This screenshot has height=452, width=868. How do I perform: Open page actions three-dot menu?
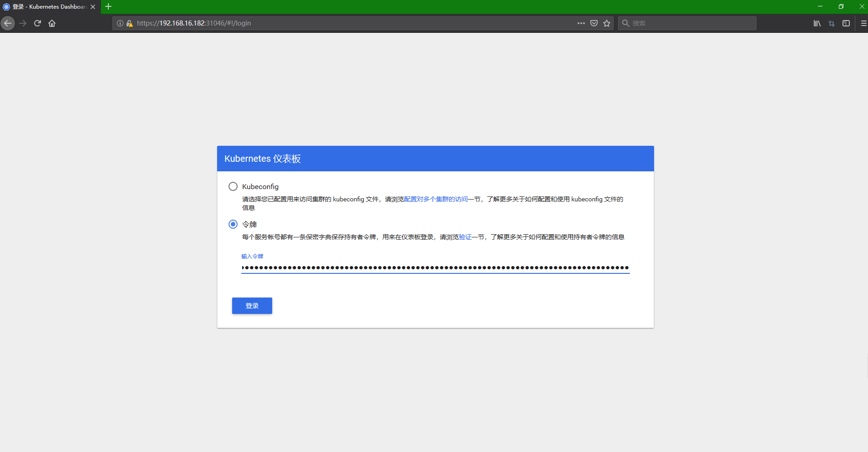coord(581,23)
